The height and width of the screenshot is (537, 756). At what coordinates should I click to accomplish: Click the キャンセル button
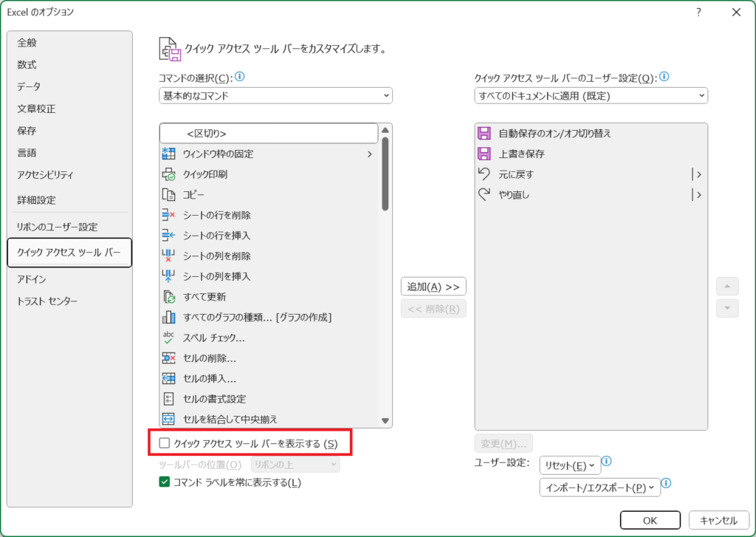pyautogui.click(x=718, y=520)
